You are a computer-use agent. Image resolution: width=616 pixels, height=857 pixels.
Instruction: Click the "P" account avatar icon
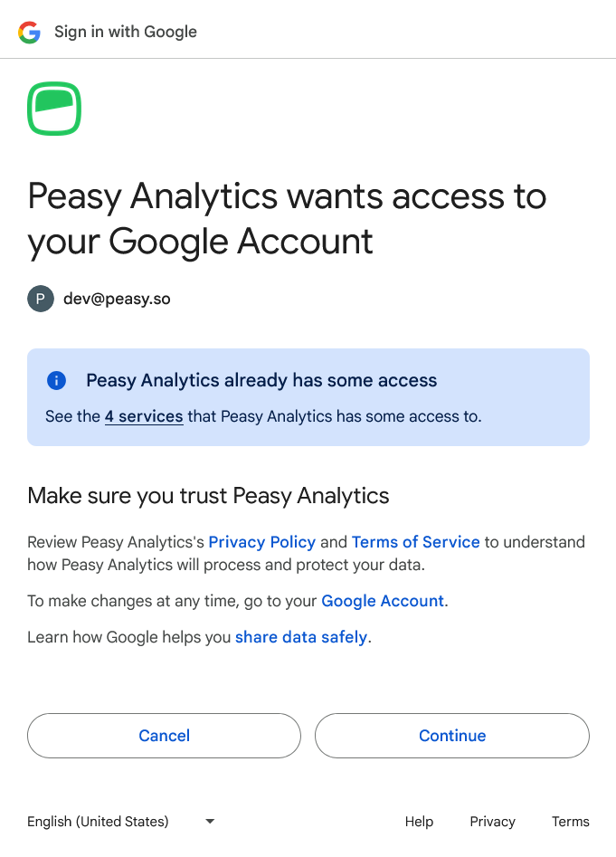pos(41,299)
